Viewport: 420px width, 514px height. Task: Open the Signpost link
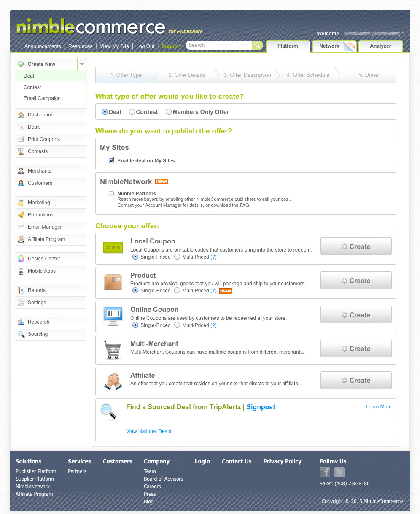(261, 407)
